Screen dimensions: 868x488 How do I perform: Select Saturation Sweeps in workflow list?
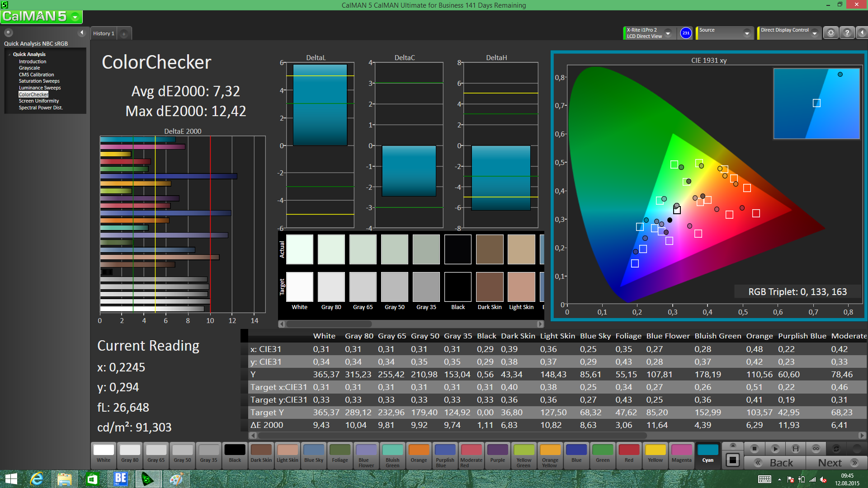(x=39, y=81)
